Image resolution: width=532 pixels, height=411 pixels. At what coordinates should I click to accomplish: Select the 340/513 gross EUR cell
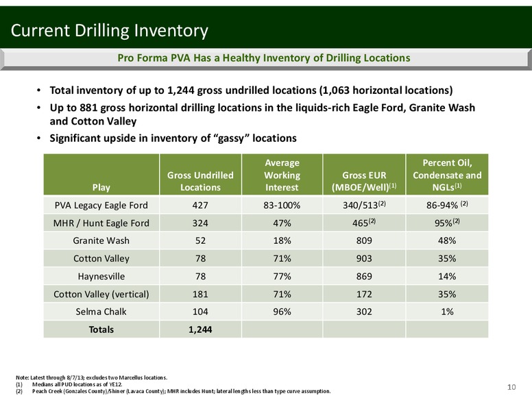coord(364,205)
